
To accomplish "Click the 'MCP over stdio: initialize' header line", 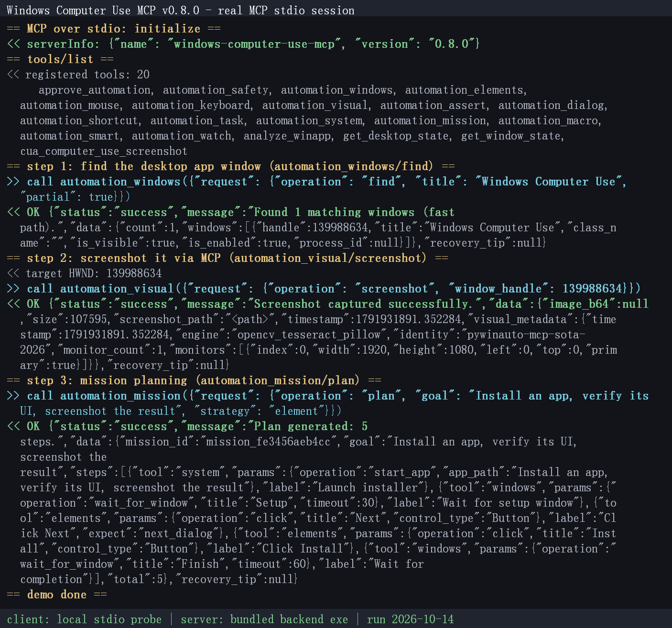I will (x=114, y=29).
